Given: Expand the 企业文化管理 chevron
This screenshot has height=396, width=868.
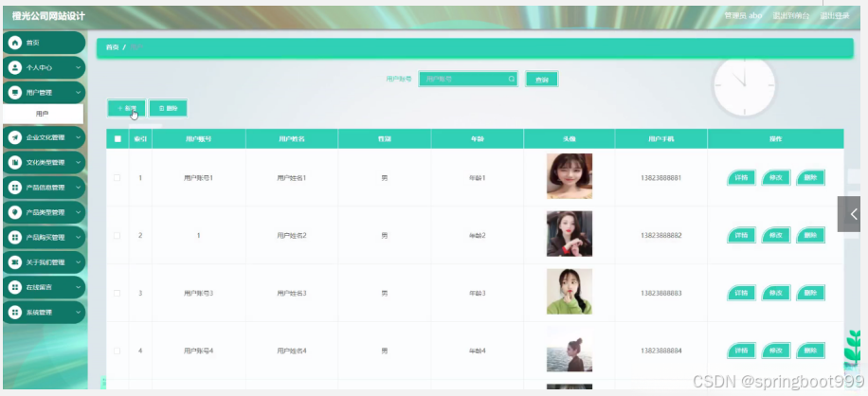Looking at the screenshot, I should coord(78,137).
